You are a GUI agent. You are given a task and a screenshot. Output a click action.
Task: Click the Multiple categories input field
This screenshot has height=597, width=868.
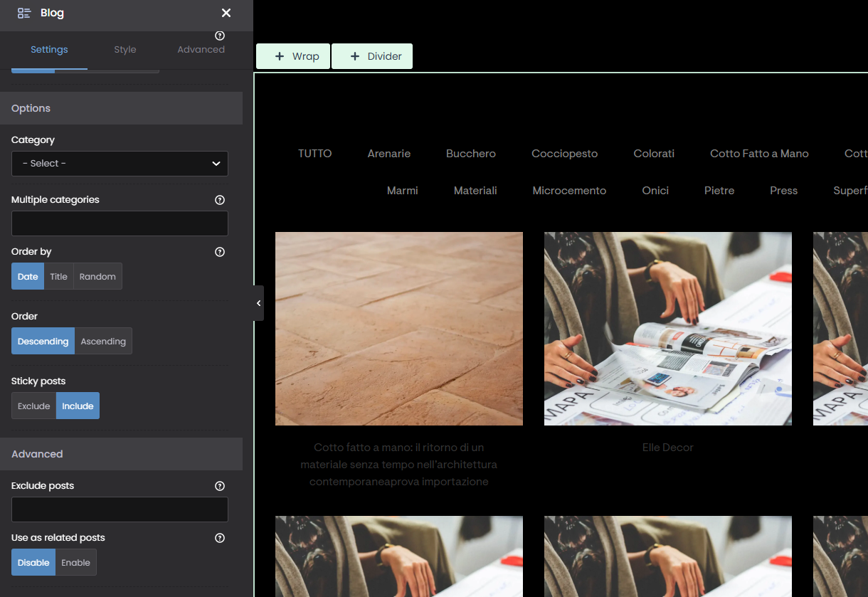pyautogui.click(x=120, y=223)
